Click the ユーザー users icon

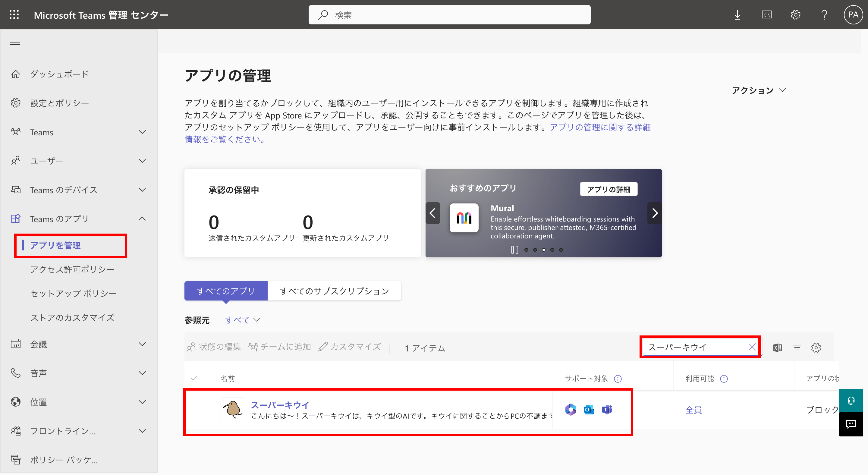[x=15, y=161]
